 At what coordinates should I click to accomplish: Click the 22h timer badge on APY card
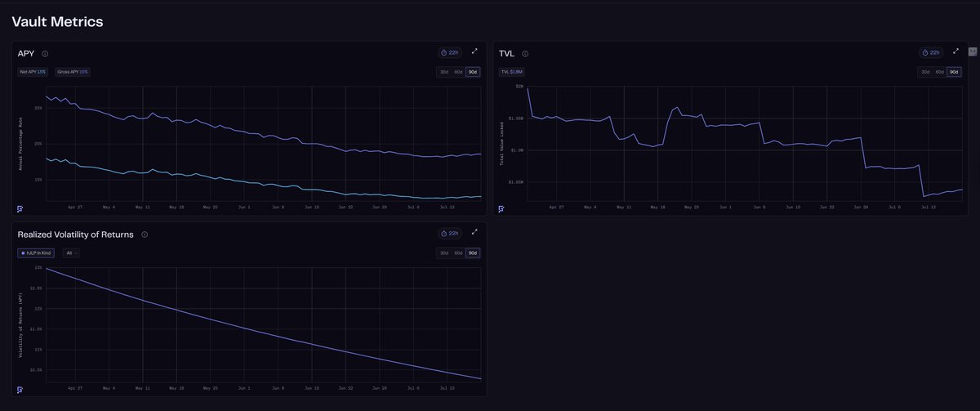point(450,52)
